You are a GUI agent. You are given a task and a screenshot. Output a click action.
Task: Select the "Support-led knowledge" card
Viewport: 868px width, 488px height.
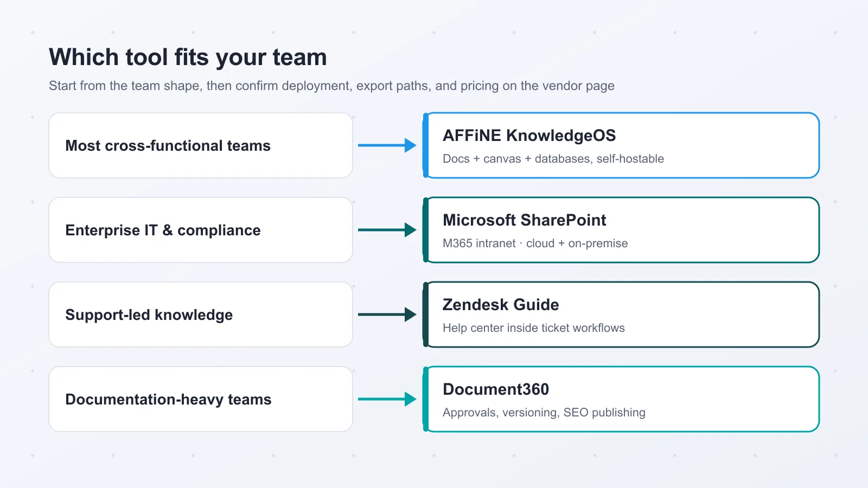pyautogui.click(x=201, y=314)
